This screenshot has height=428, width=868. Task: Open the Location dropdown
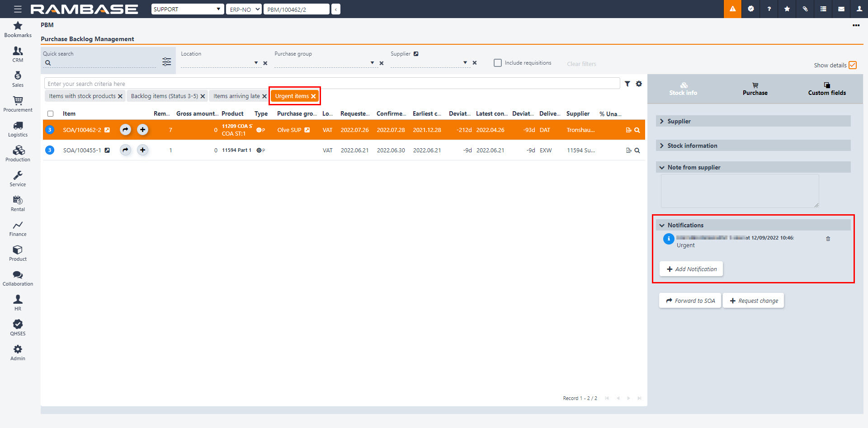[256, 63]
